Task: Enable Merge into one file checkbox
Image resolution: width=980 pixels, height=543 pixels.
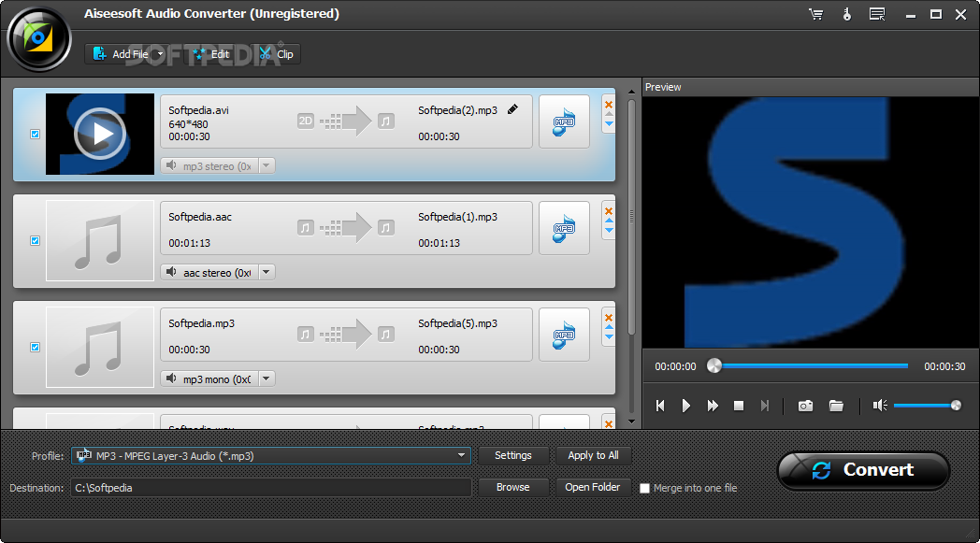Action: (x=644, y=488)
